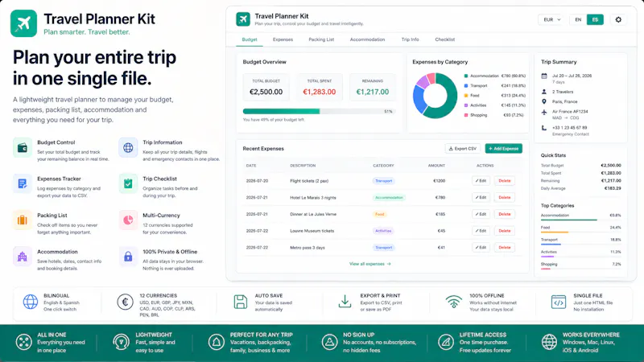Viewport: 644px width, 362px height.
Task: Open the Budget tab
Action: [250, 39]
